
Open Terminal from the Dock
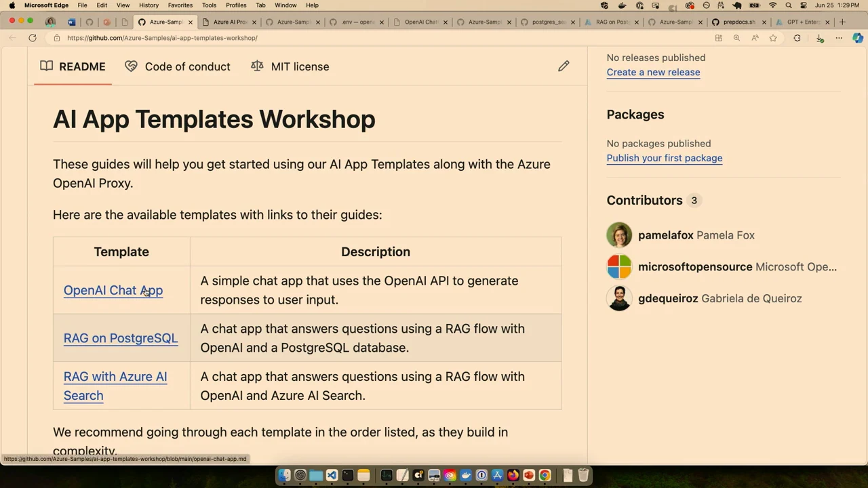(347, 475)
